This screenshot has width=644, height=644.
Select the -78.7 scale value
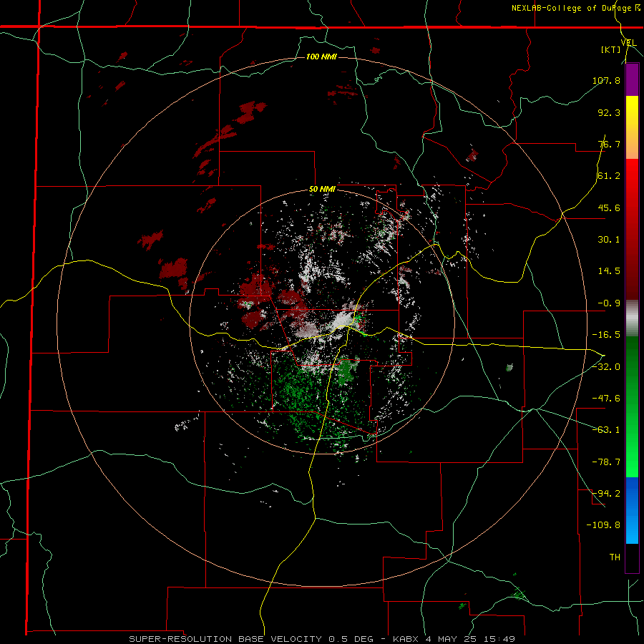606,462
